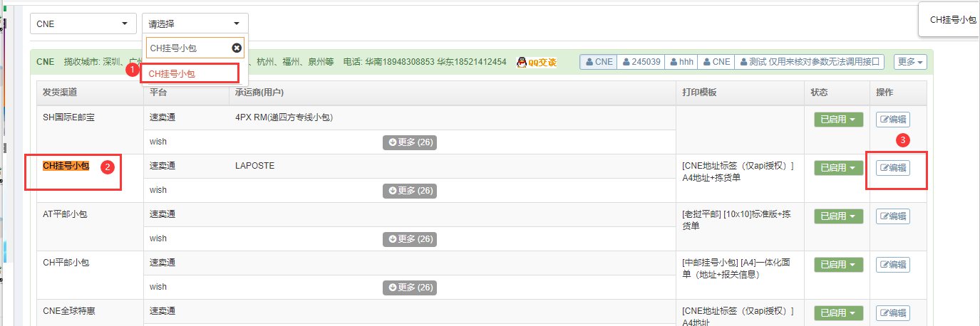Select the hhh user account button
The height and width of the screenshot is (326, 980).
tap(681, 62)
